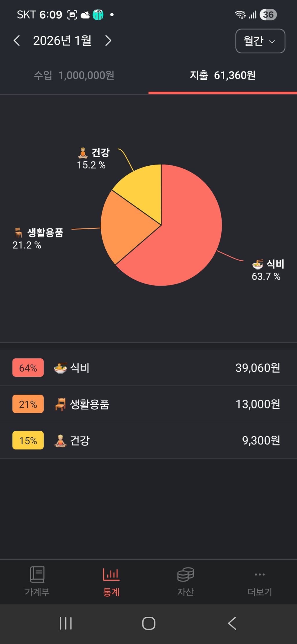Viewport: 297px width, 644px height.
Task: Tap the 더보기 three-dots icon
Action: pos(260,574)
